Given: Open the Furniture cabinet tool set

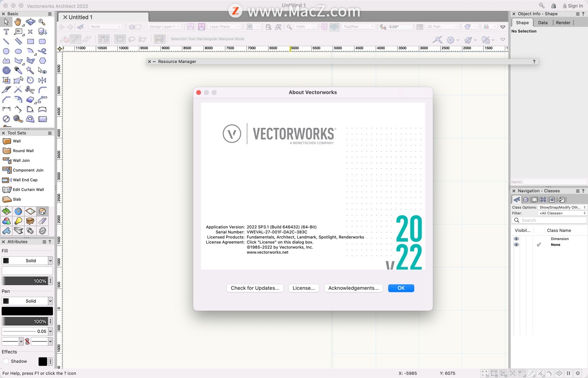Looking at the screenshot, I should (x=30, y=221).
